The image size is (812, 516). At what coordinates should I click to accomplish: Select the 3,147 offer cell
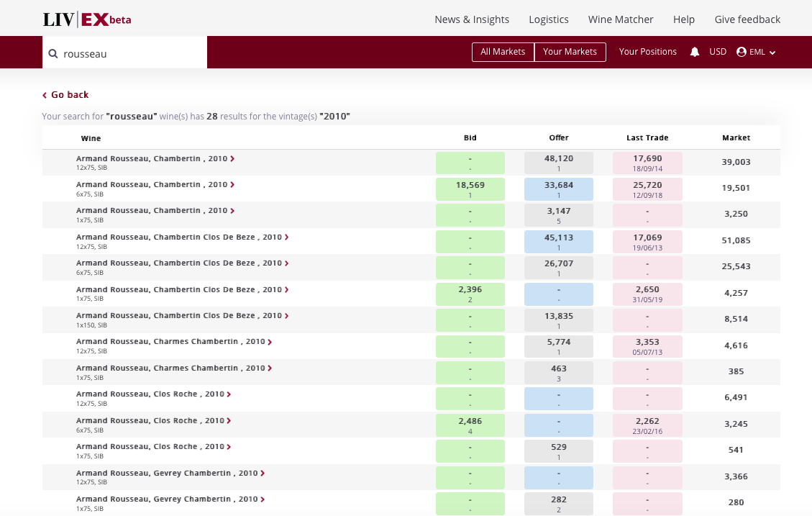(559, 215)
